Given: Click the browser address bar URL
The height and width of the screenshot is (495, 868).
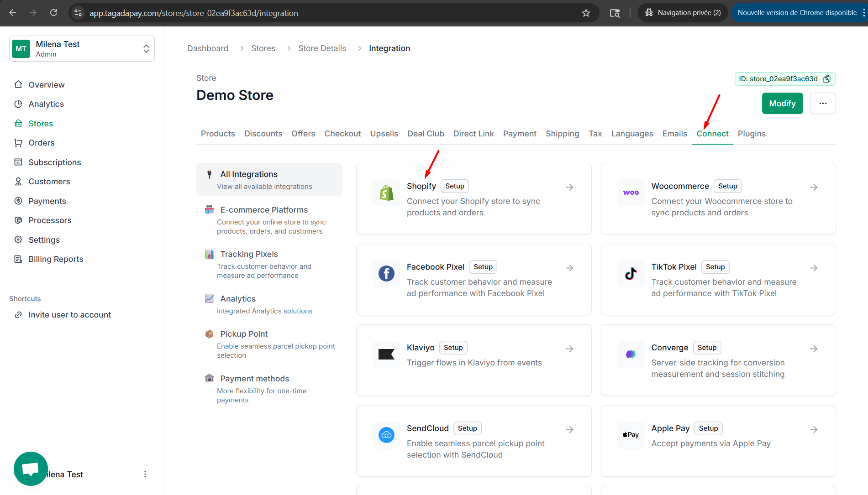Looking at the screenshot, I should click(x=194, y=13).
